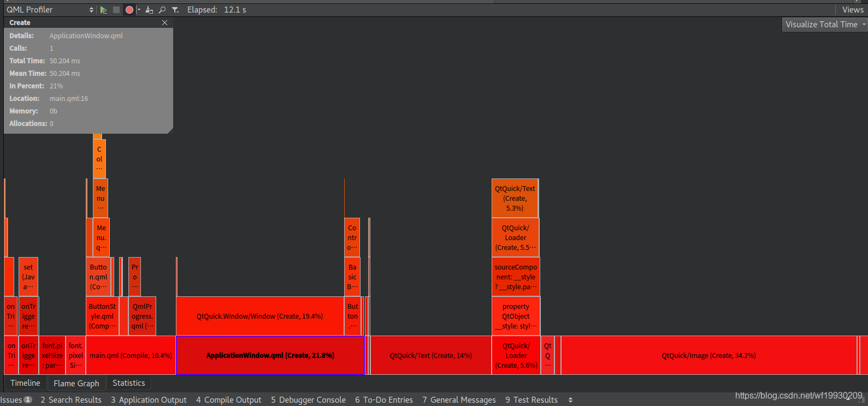This screenshot has width=868, height=406.
Task: Select topmost Col... flame block
Action: (x=99, y=159)
